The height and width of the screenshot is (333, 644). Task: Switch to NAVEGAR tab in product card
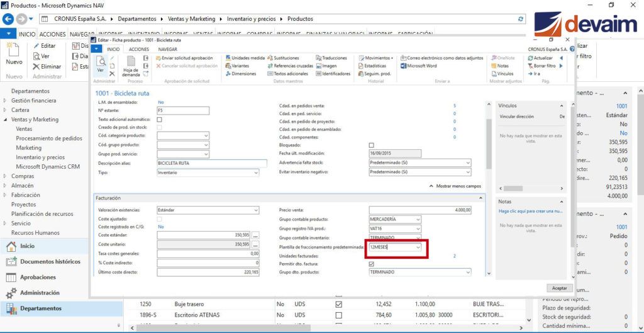(167, 49)
